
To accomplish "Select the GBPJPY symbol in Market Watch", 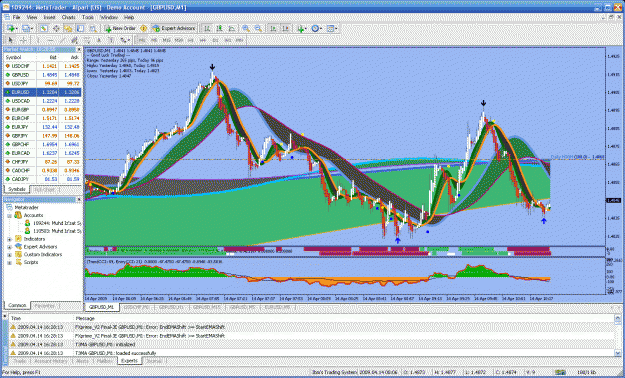I will [20, 136].
